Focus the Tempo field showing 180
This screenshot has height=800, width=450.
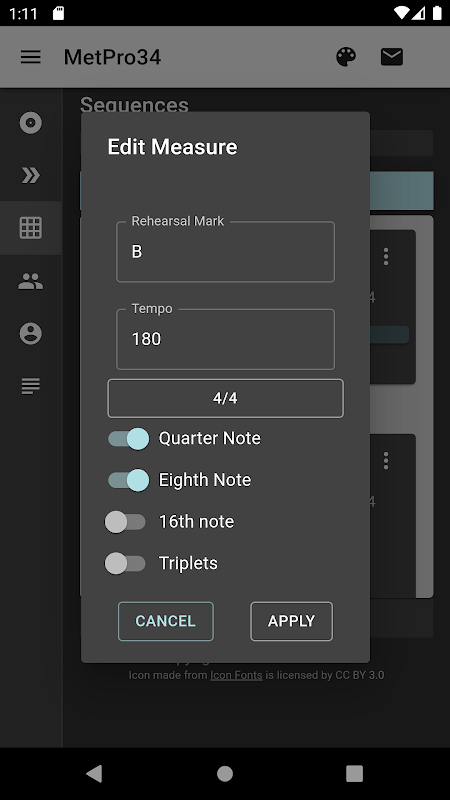pyautogui.click(x=226, y=339)
